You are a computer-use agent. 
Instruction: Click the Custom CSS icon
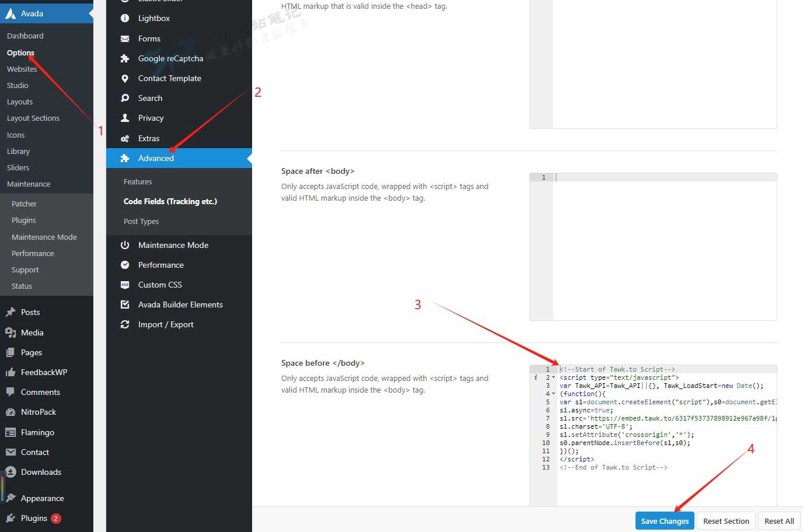[x=125, y=285]
